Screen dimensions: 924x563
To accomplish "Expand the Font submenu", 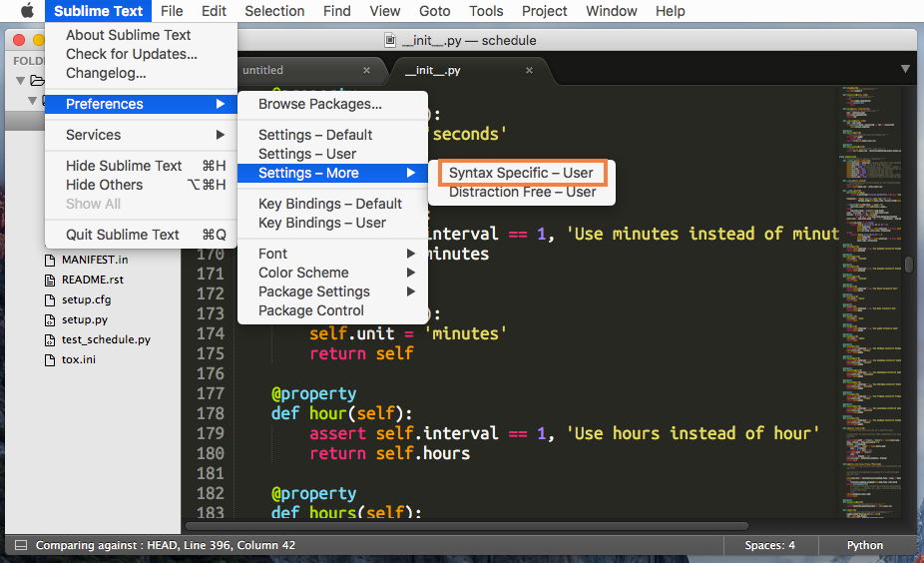I will pyautogui.click(x=332, y=254).
